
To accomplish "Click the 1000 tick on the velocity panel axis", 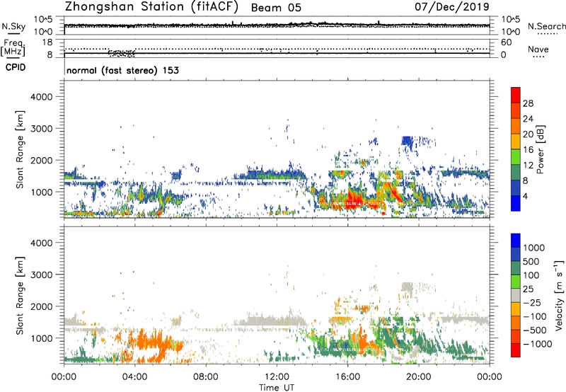I will 41,338.
